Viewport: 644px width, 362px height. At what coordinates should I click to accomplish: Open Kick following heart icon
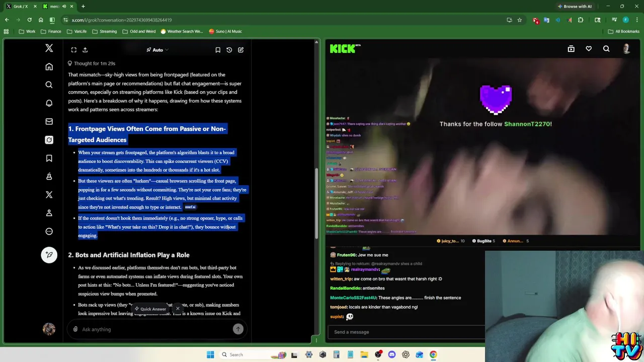[589, 49]
